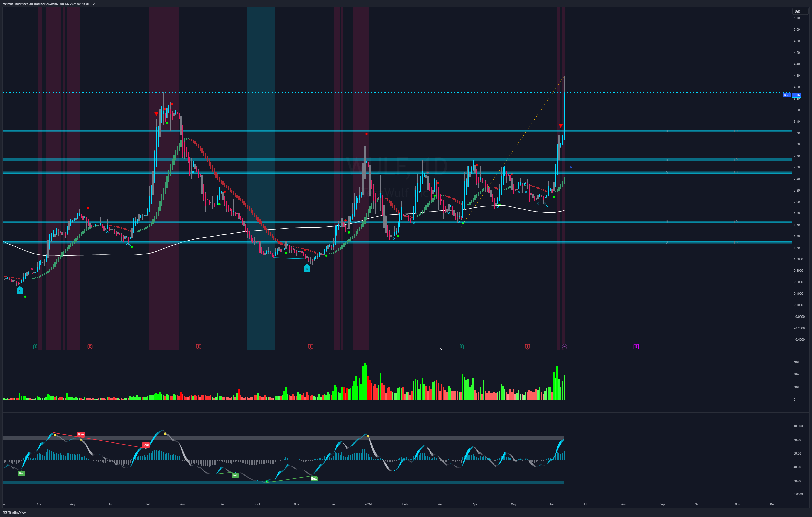Click the 4.20 value on the price axis
Screen dimensions: 812x517
796,76
